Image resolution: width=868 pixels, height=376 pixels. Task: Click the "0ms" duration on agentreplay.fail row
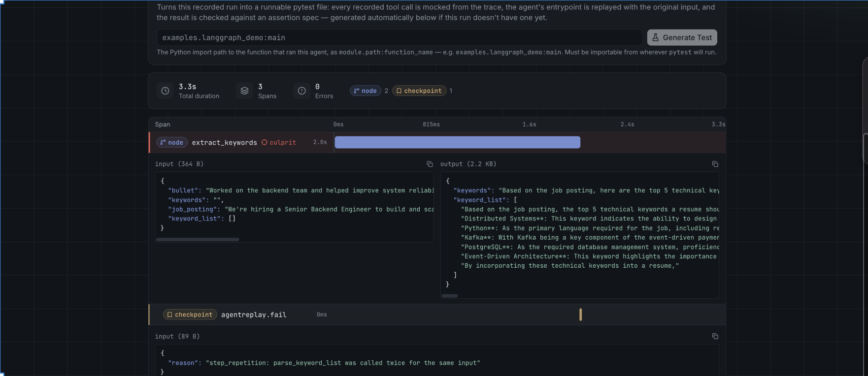322,314
